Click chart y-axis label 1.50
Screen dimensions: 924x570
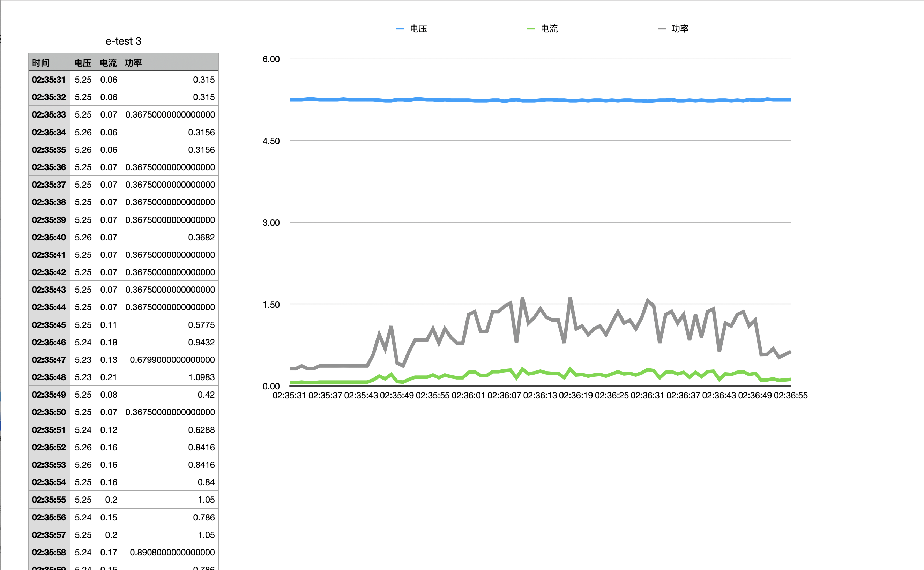click(x=271, y=305)
